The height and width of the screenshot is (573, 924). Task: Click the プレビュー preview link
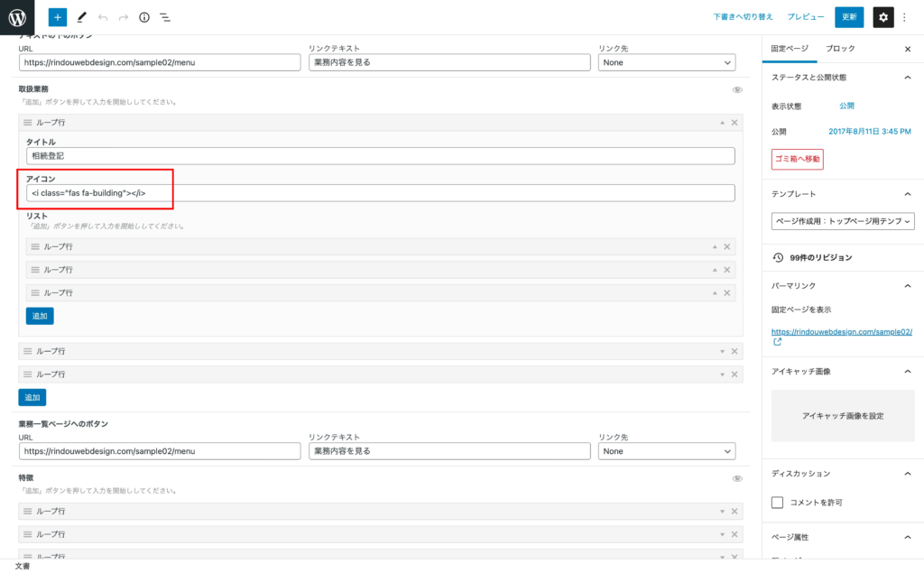(x=806, y=17)
